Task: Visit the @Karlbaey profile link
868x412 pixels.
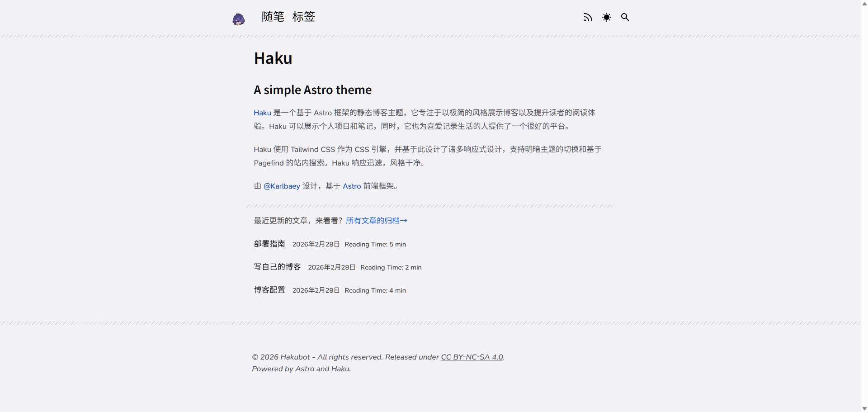Action: tap(282, 186)
